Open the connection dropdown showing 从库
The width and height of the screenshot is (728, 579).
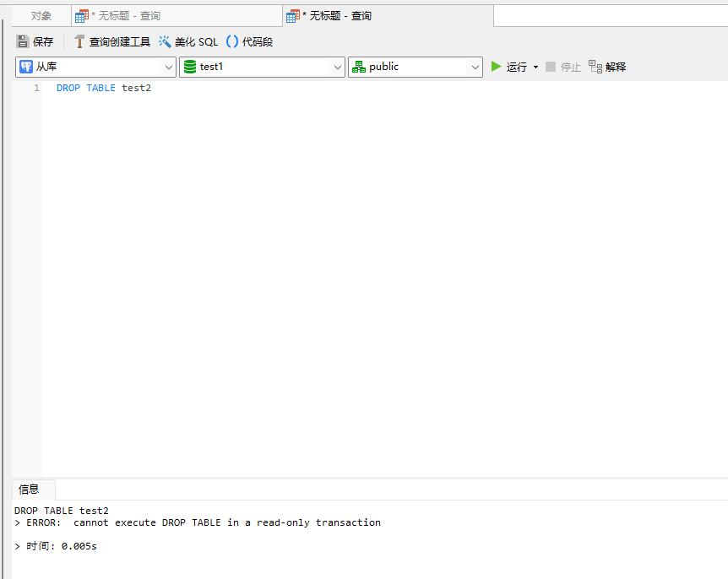click(95, 67)
